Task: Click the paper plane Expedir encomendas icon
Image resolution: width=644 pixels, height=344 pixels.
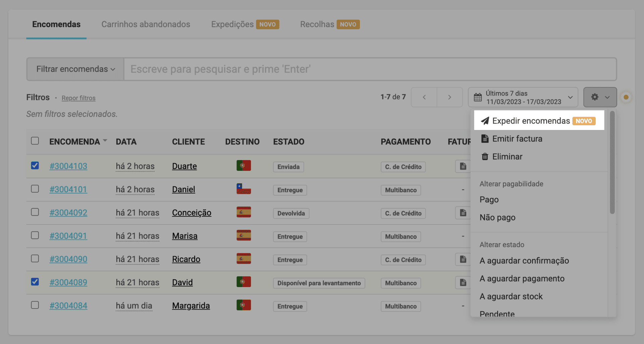Action: (x=485, y=121)
